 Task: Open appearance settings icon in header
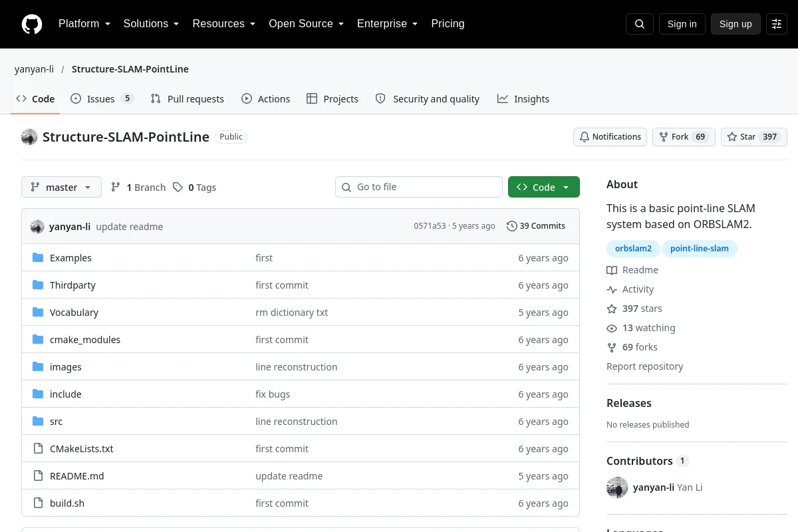777,24
